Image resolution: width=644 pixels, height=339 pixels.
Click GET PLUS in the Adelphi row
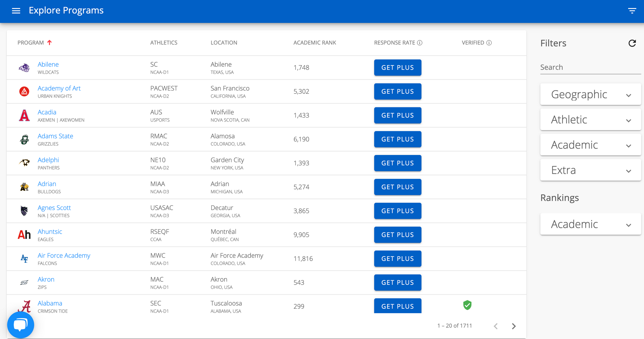(x=398, y=163)
